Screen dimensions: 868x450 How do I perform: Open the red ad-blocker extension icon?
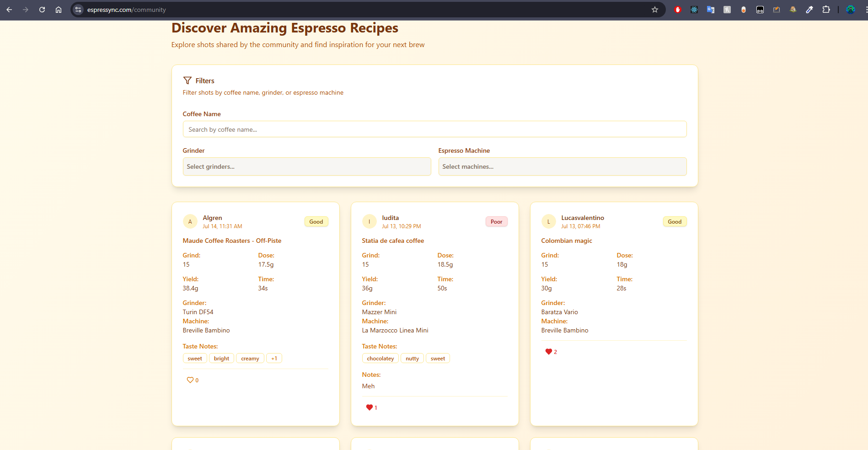click(678, 10)
